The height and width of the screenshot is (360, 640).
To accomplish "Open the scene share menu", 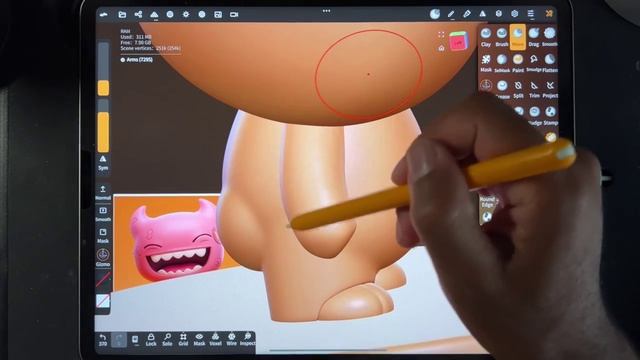I will (x=138, y=14).
